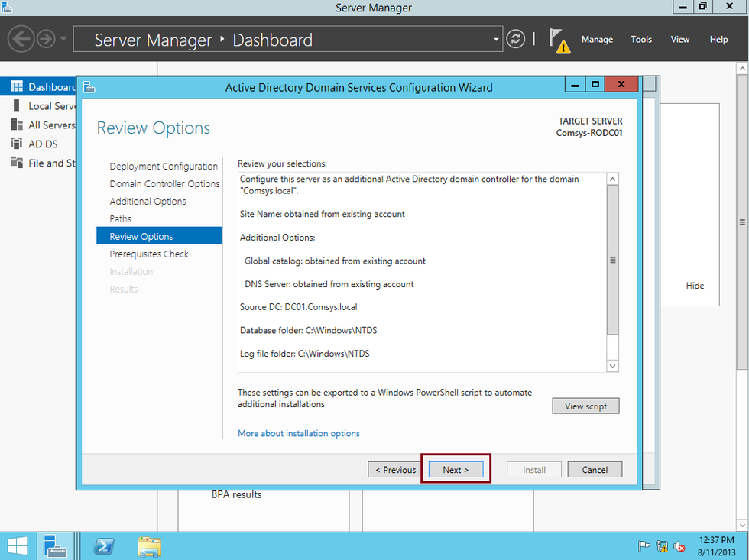Viewport: 749px width, 560px height.
Task: Click the View script button
Action: [585, 406]
